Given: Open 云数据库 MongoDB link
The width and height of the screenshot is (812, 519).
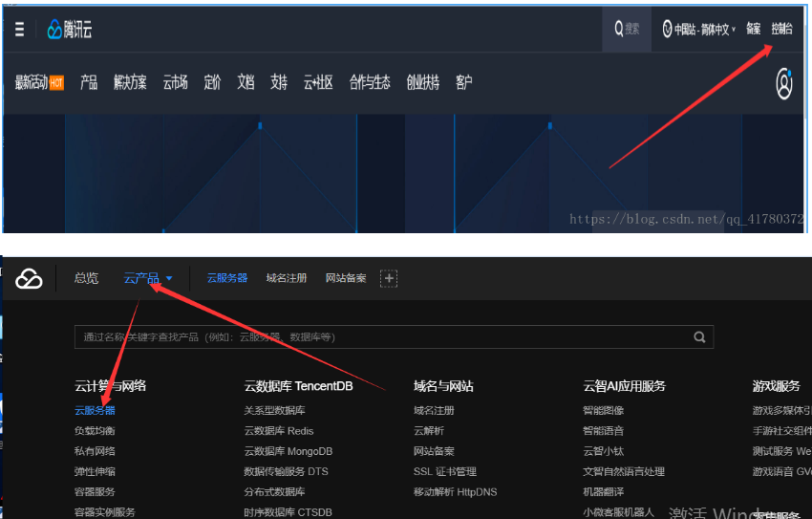Looking at the screenshot, I should click(x=288, y=451).
